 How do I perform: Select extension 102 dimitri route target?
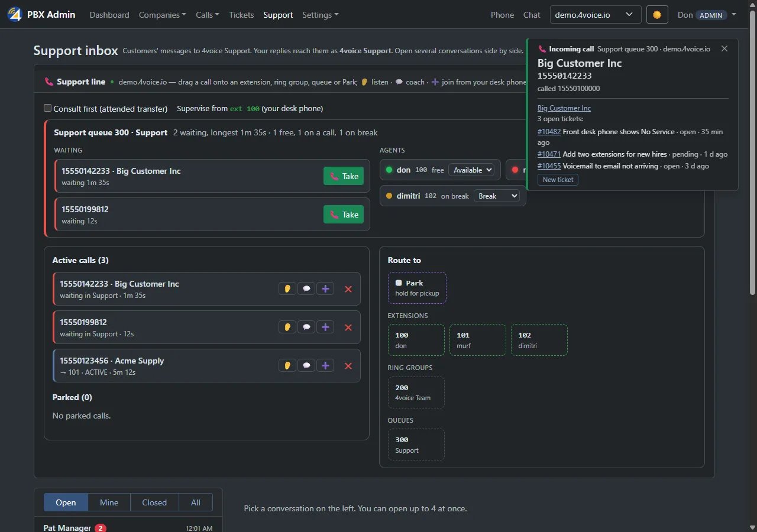(539, 340)
